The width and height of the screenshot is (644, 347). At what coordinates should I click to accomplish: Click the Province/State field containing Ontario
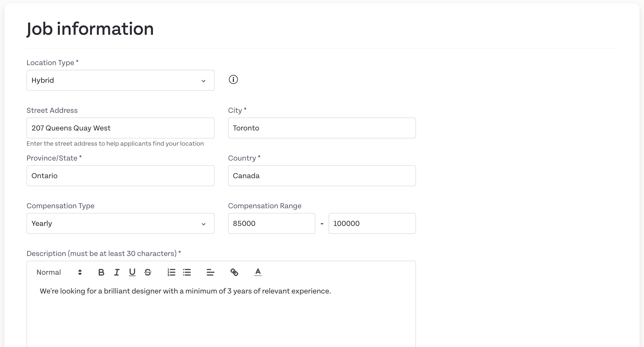(120, 176)
